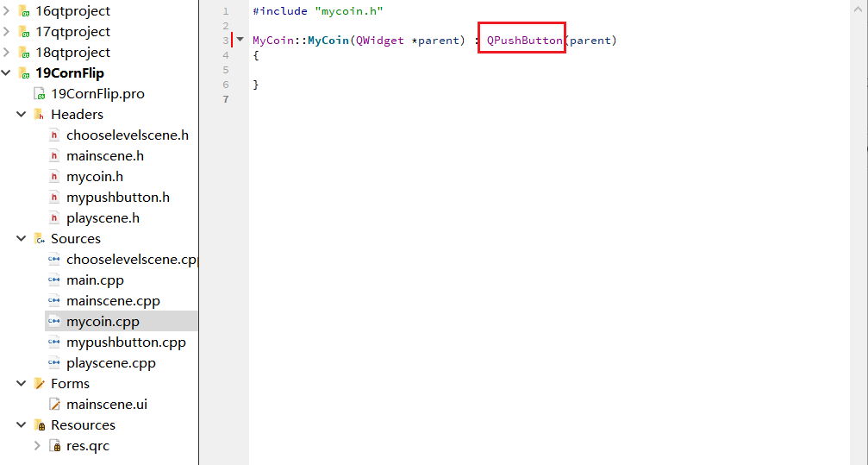
Task: Click the main.cpp file icon
Action: (54, 280)
